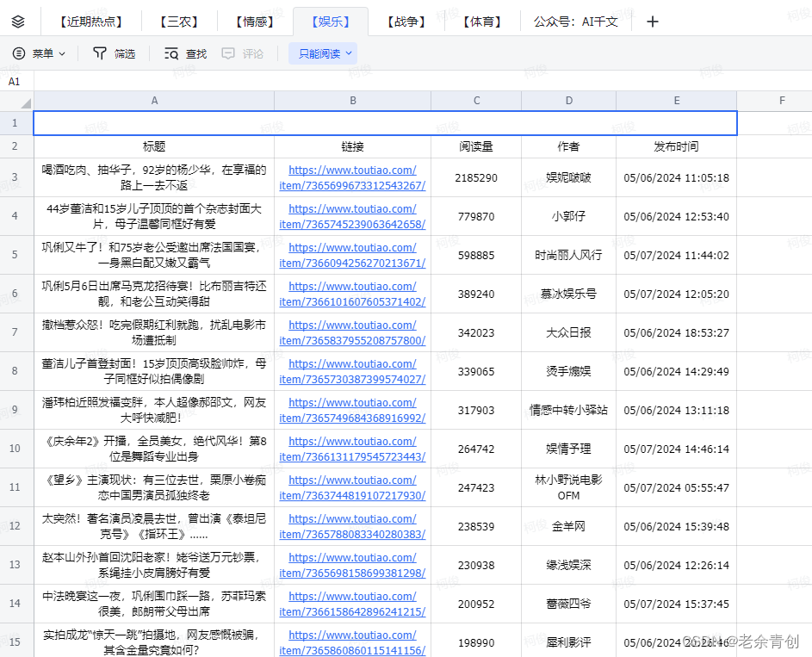The image size is (812, 657).
Task: Open toutiao link ending 7365699673312543267
Action: (x=353, y=177)
